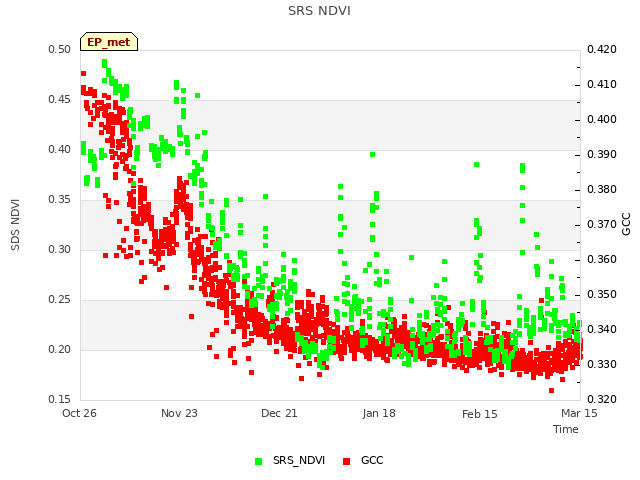The image size is (640, 480).
Task: Click the Oct 26 date tick label
Action: 79,413
